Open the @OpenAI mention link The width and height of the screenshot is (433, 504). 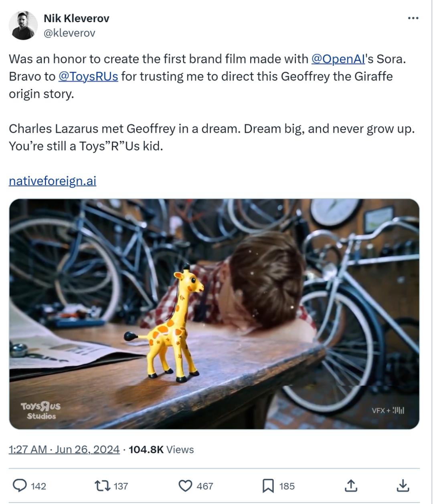pos(338,59)
